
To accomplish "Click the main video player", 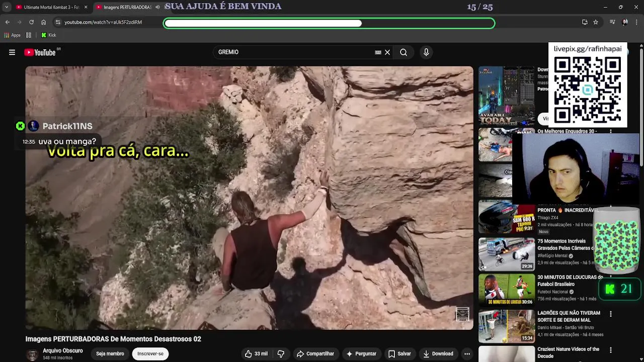I will (250, 198).
